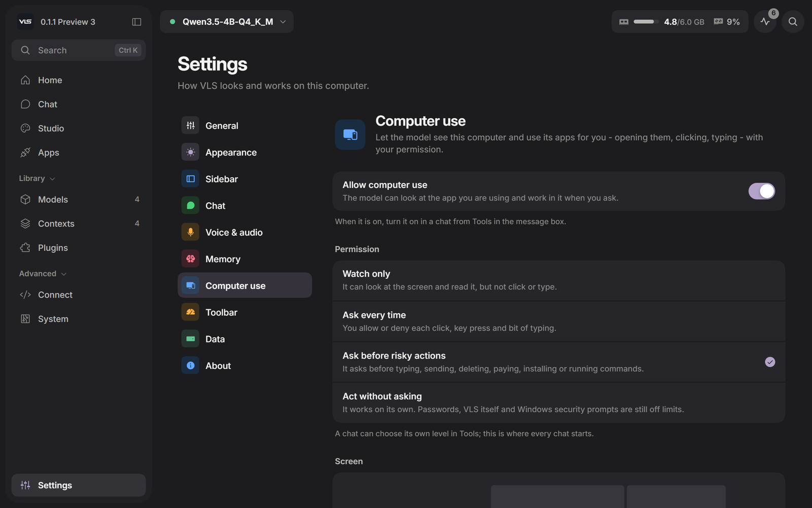
Task: Click the Models cube icon
Action: [x=25, y=200]
